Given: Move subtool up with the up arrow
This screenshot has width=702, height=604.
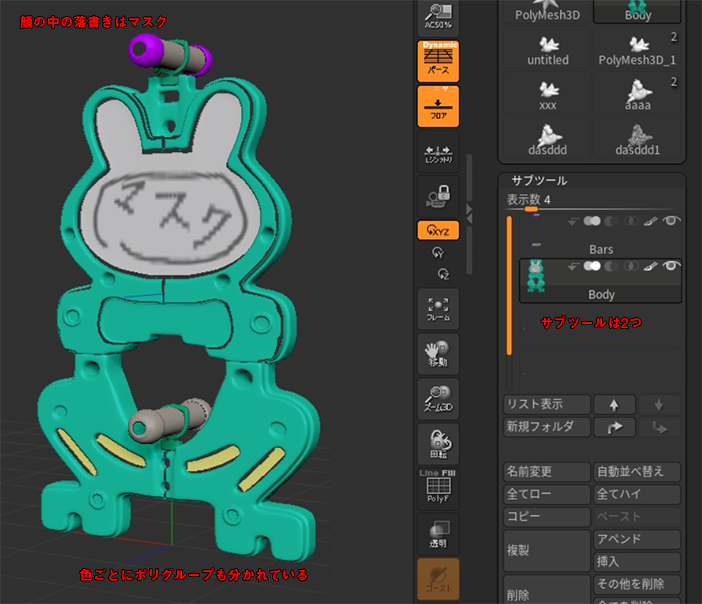Looking at the screenshot, I should (x=614, y=405).
